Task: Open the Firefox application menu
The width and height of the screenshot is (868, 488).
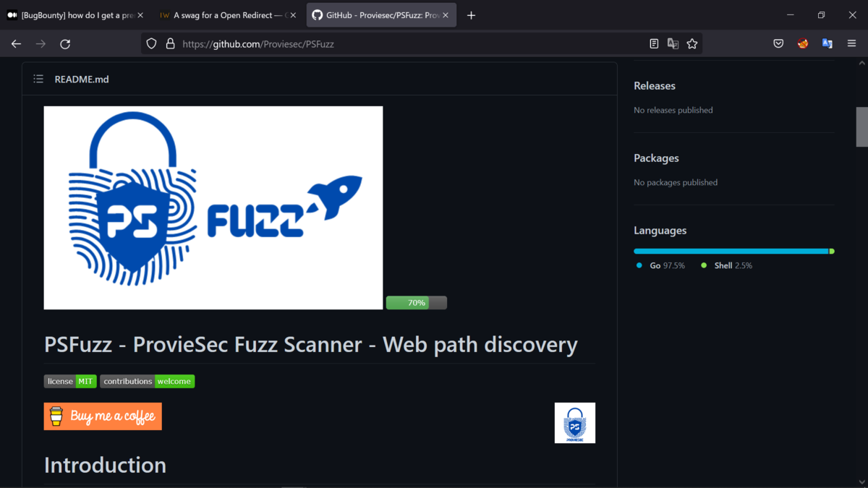Action: pyautogui.click(x=851, y=44)
